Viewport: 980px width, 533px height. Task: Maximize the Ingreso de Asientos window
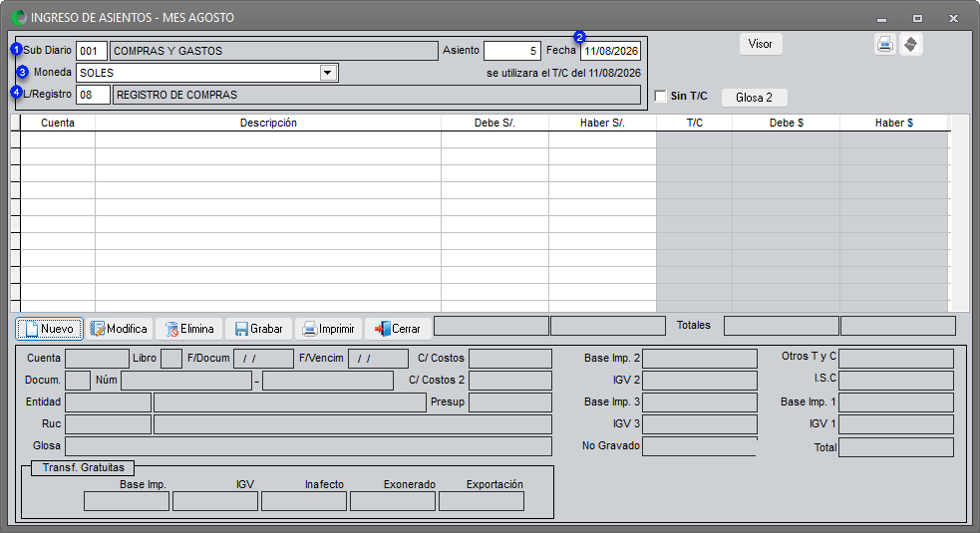917,19
